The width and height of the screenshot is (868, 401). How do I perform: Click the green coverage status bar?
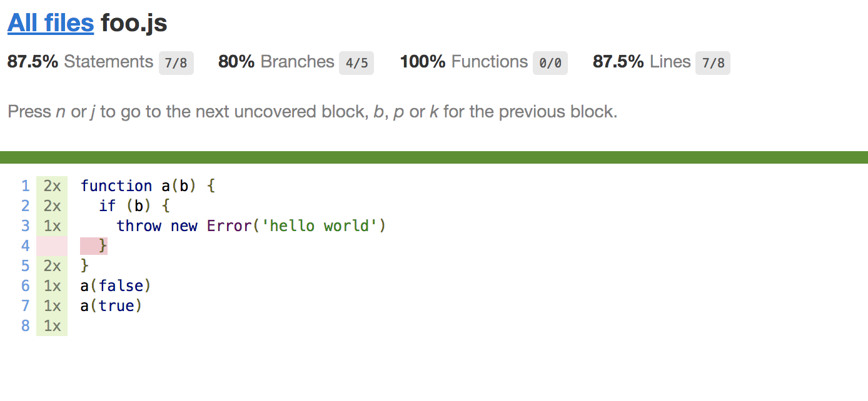[x=434, y=157]
